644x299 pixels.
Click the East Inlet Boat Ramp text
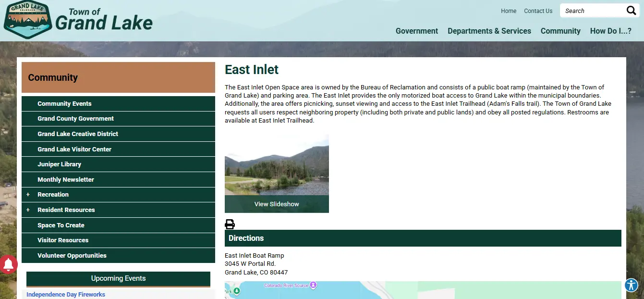[x=255, y=256]
